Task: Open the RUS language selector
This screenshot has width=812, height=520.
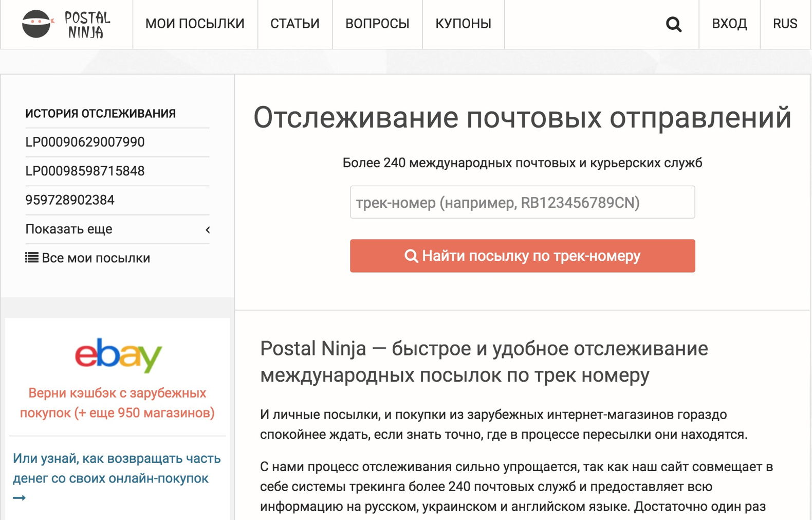Action: [785, 24]
